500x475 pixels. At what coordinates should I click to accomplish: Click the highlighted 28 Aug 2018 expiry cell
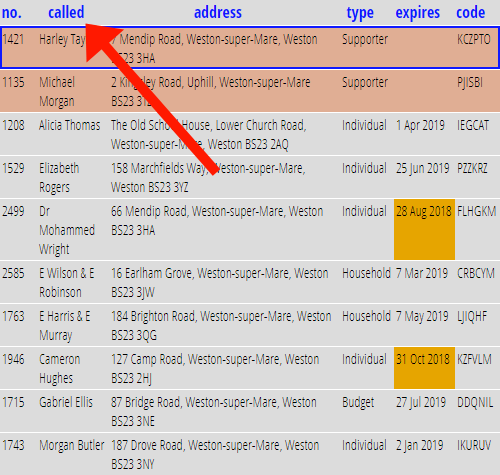point(424,230)
